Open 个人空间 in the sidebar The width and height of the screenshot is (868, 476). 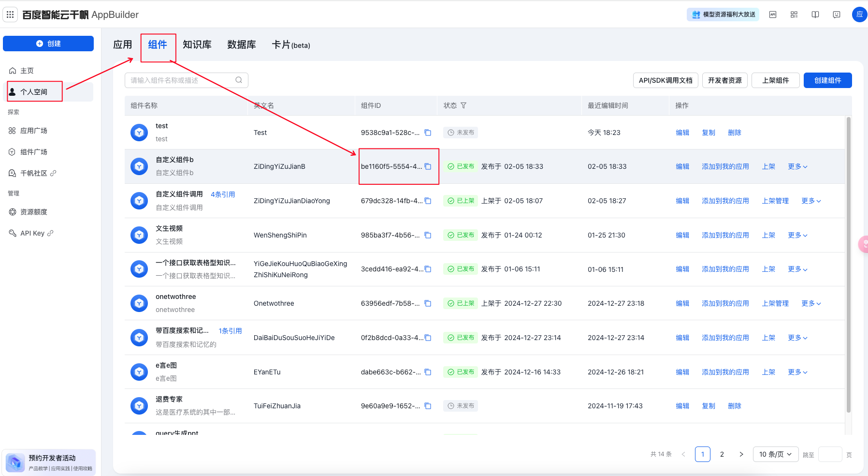click(48, 92)
